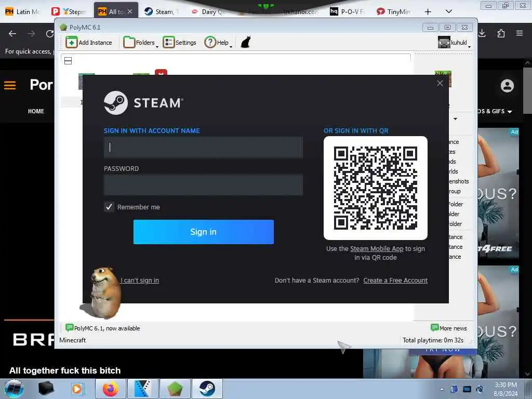Screen dimensions: 532x399
Task: Open the Folders dropdown in PolyMC toolbar
Action: [x=141, y=43]
